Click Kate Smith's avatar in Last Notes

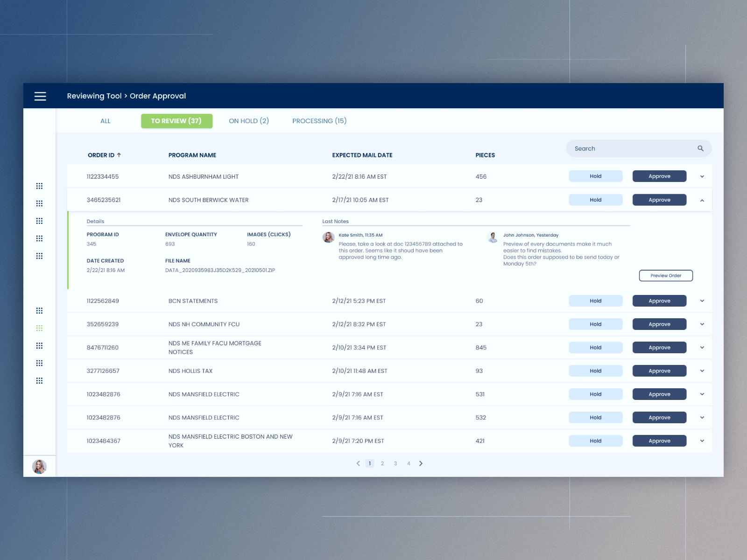(x=328, y=237)
